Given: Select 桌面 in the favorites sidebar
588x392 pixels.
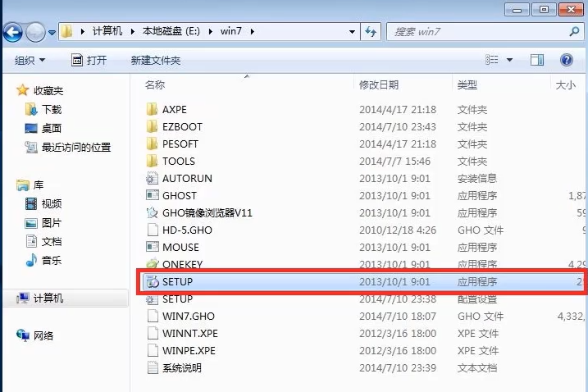Looking at the screenshot, I should click(52, 128).
